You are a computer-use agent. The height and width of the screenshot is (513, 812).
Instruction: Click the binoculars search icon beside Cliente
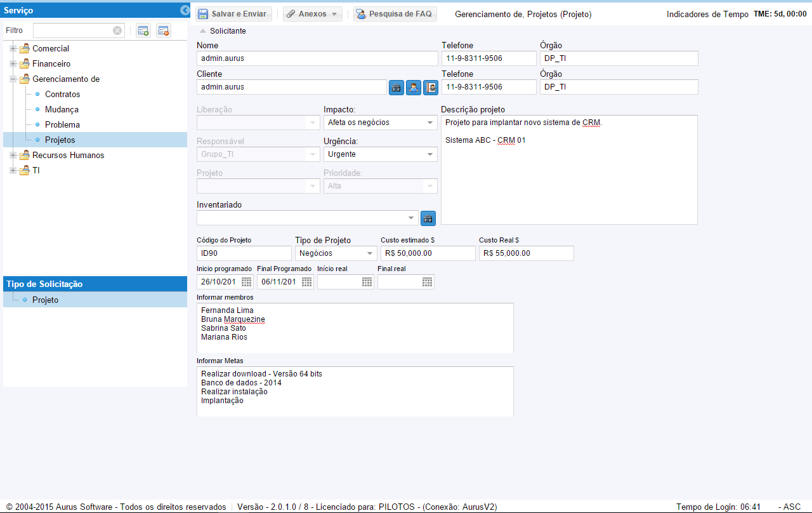click(396, 88)
